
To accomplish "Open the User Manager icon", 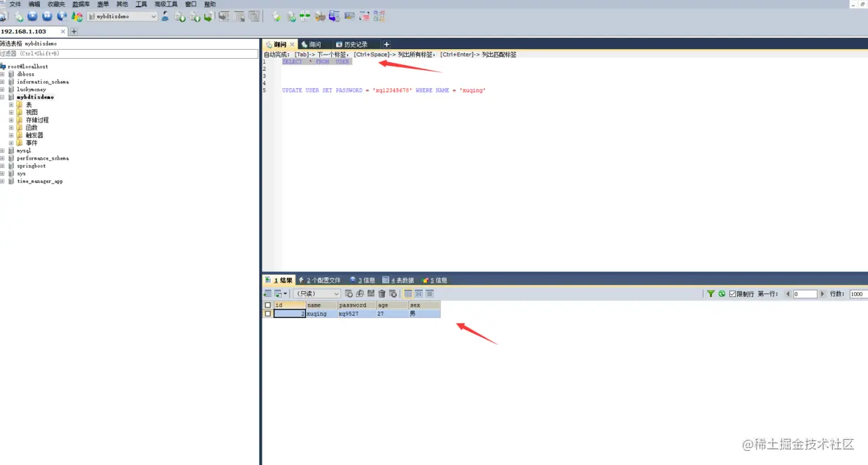I will tap(165, 16).
